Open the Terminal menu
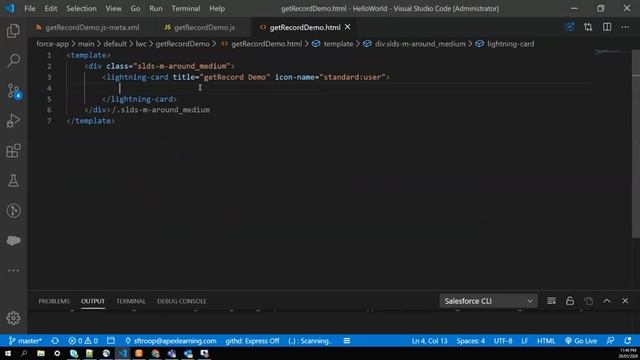Screen dimensions: 640x360 (186, 8)
